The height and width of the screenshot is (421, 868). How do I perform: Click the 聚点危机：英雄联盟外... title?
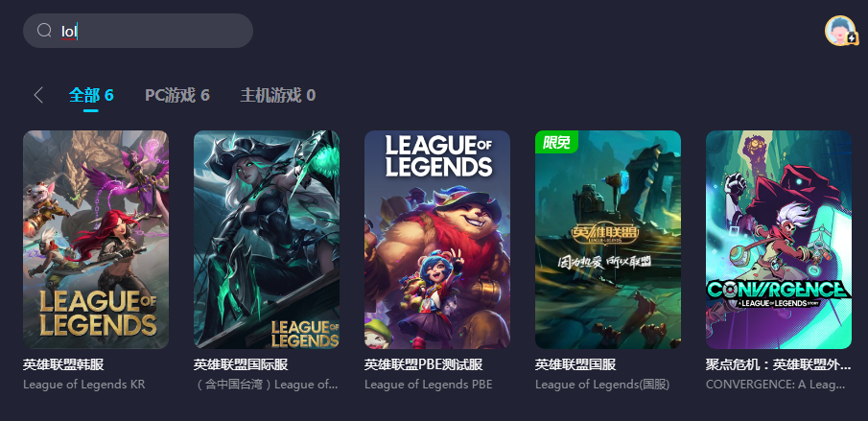778,365
